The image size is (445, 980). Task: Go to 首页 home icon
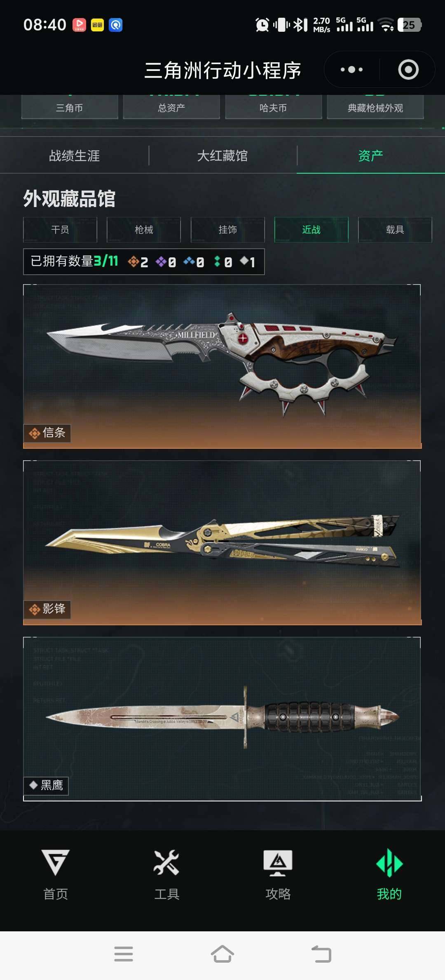(x=56, y=862)
